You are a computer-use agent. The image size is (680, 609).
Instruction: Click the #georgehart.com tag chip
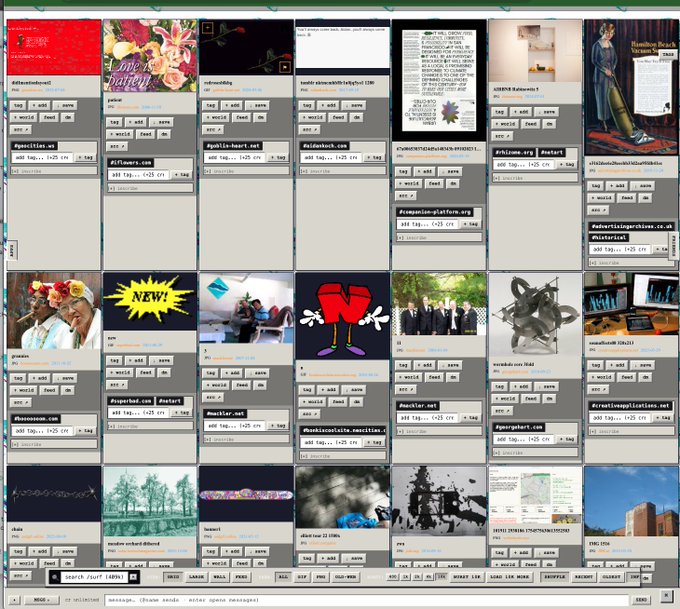519,427
